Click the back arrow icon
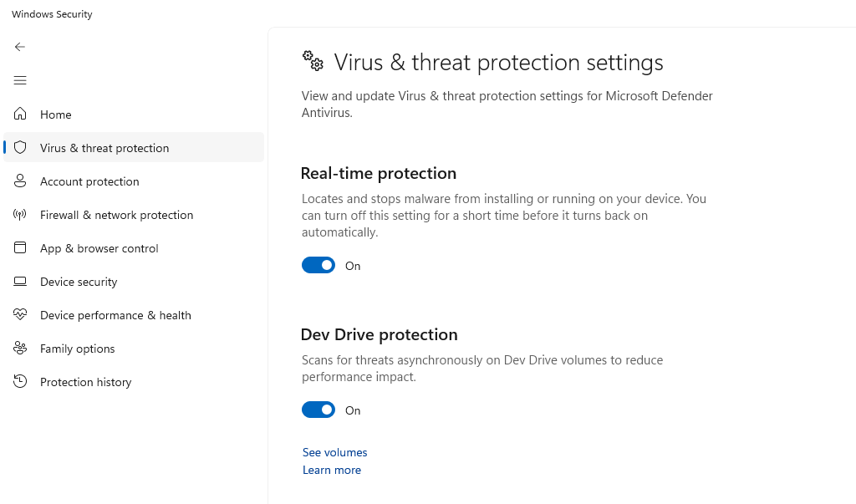The image size is (856, 504). click(x=20, y=47)
